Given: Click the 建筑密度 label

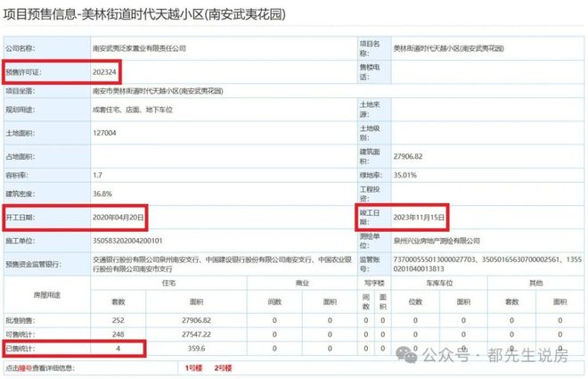Looking at the screenshot, I should [x=20, y=194].
